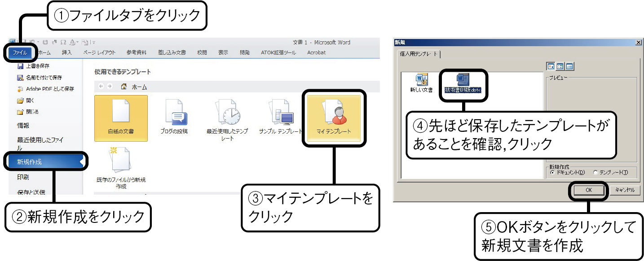The height and width of the screenshot is (261, 644).
Task: Click the Word icon in the title bar
Action: click(x=12, y=42)
